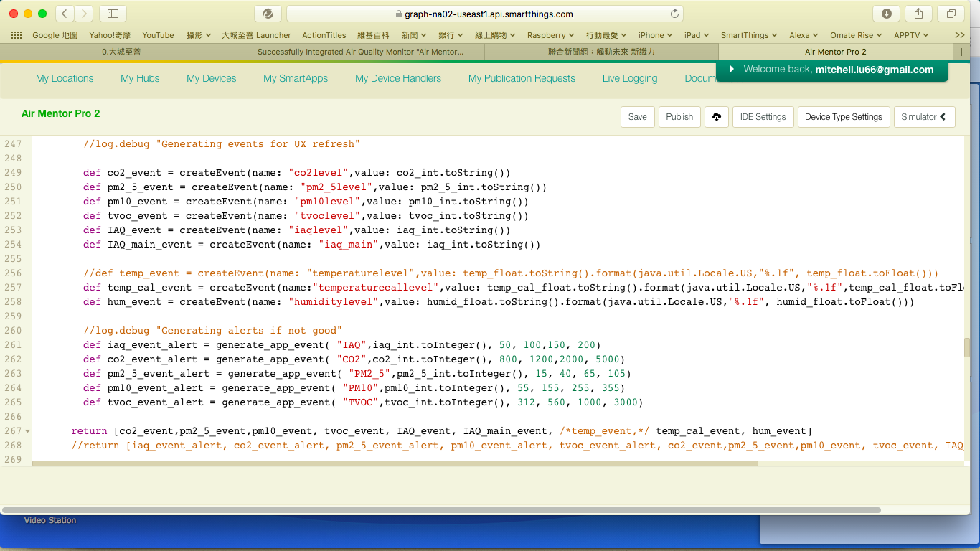Screen dimensions: 980x551
Task: Expand the Welcome back account banner
Action: (x=732, y=70)
